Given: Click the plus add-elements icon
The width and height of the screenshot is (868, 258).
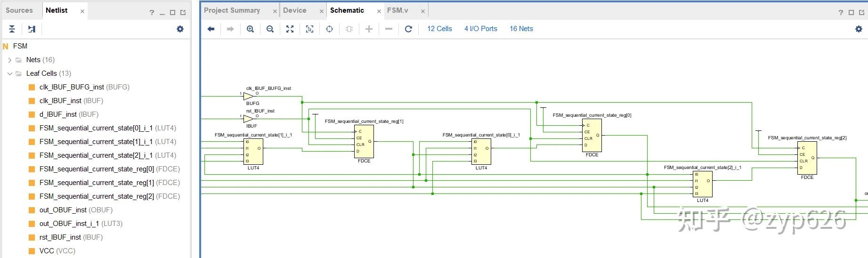Looking at the screenshot, I should pos(369,29).
